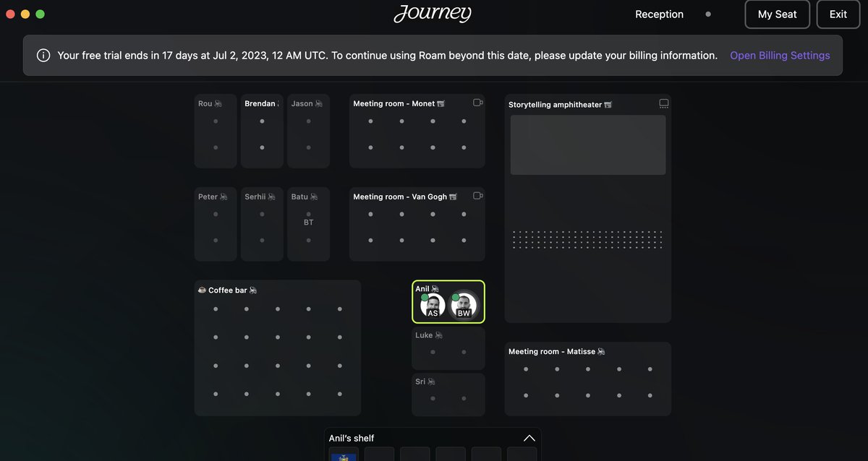Click the camera icon on Meeting room - Van Gogh
Viewport: 868px width, 461px height.
pos(477,195)
